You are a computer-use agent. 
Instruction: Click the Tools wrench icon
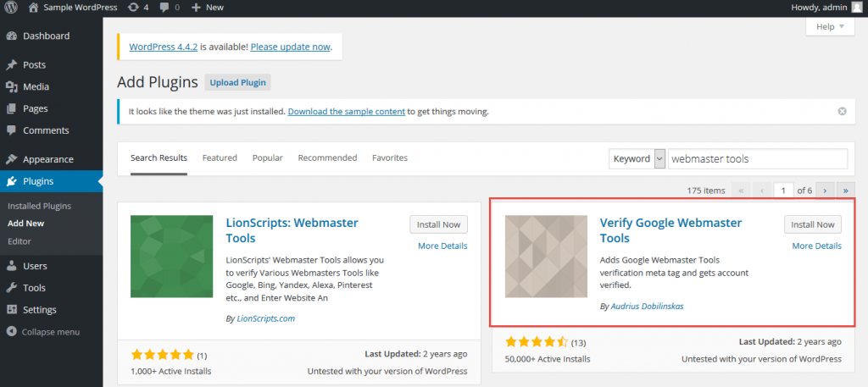pyautogui.click(x=11, y=288)
